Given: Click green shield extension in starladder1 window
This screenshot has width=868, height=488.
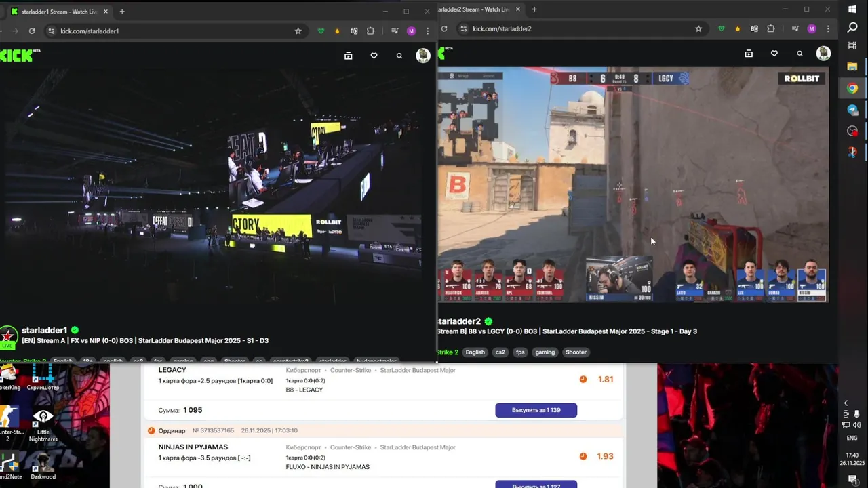Looking at the screenshot, I should (x=321, y=30).
